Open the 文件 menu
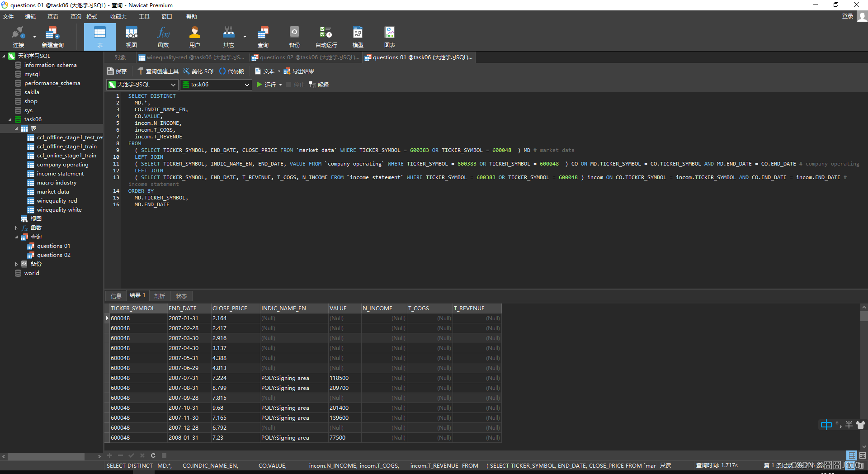 pos(8,17)
